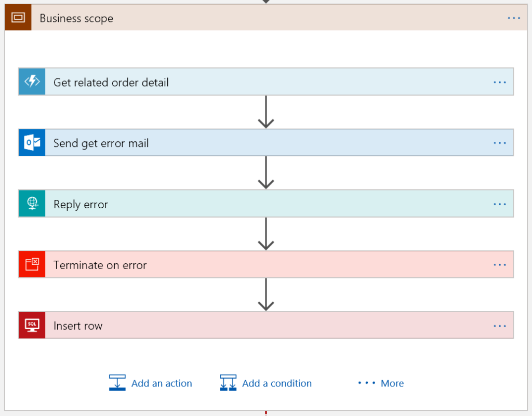Click the Add an action icon
Screen dimensions: 532x416
(117, 383)
